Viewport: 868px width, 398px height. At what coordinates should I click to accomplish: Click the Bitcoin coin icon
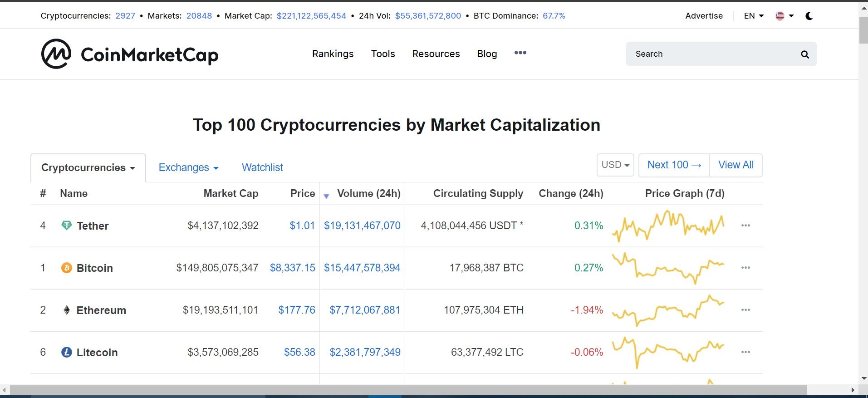(67, 268)
